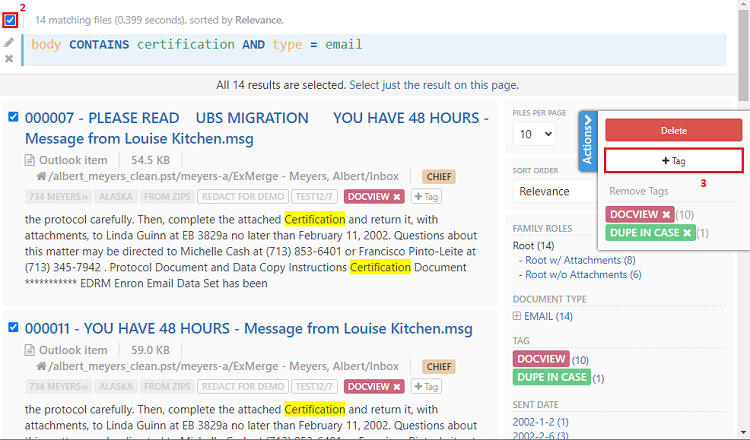This screenshot has height=440, width=750.
Task: Click the pencil edit query icon
Action: click(x=9, y=43)
